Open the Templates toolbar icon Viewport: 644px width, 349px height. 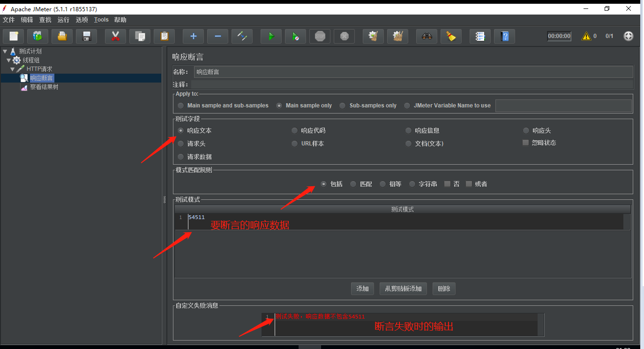(37, 36)
